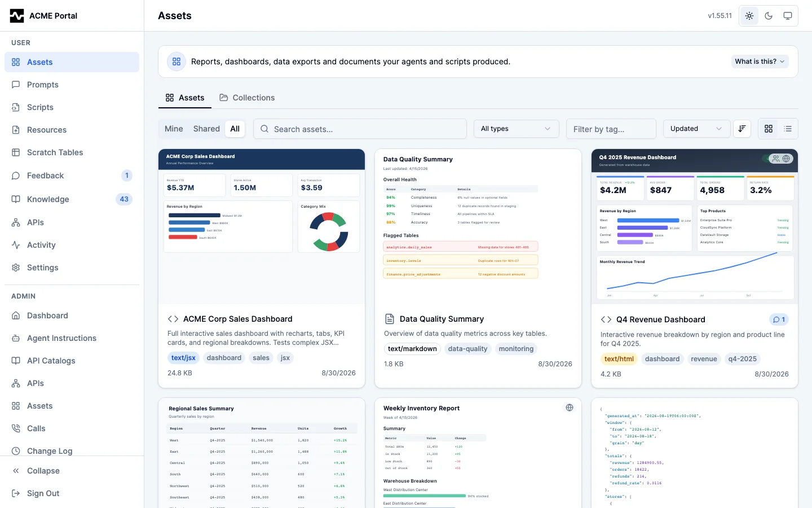Switch to the Collections tab
Image resolution: width=812 pixels, height=508 pixels.
click(x=247, y=98)
